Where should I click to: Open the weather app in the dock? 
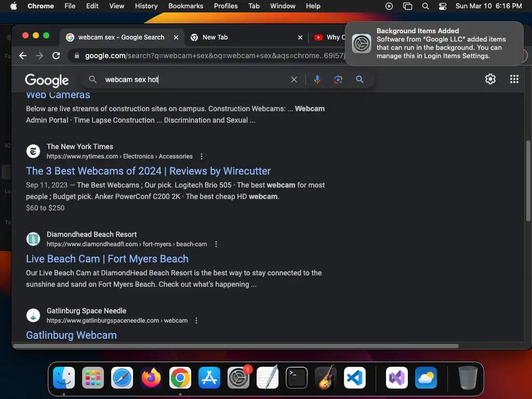(426, 378)
